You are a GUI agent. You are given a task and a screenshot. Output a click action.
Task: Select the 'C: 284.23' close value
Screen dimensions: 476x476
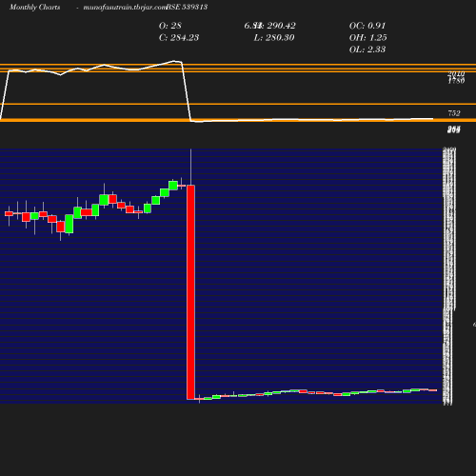[179, 38]
